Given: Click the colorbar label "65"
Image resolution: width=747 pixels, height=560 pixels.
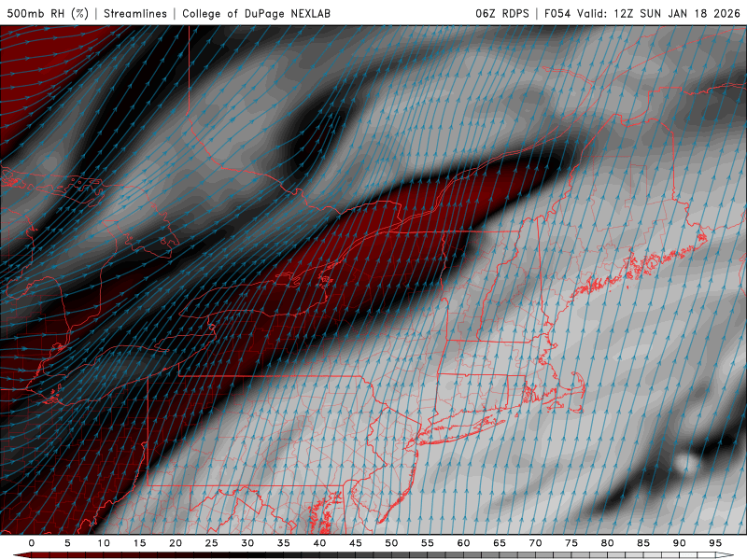Looking at the screenshot, I should pos(500,543).
